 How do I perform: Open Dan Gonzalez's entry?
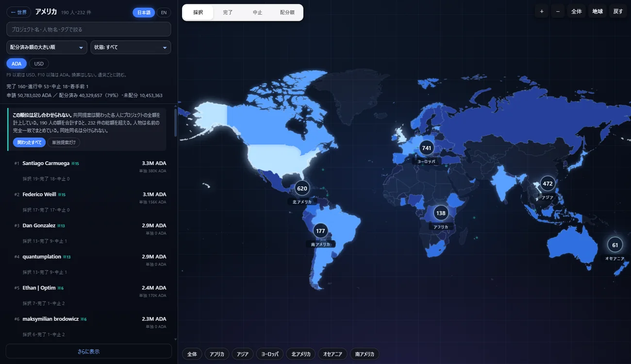(90, 232)
